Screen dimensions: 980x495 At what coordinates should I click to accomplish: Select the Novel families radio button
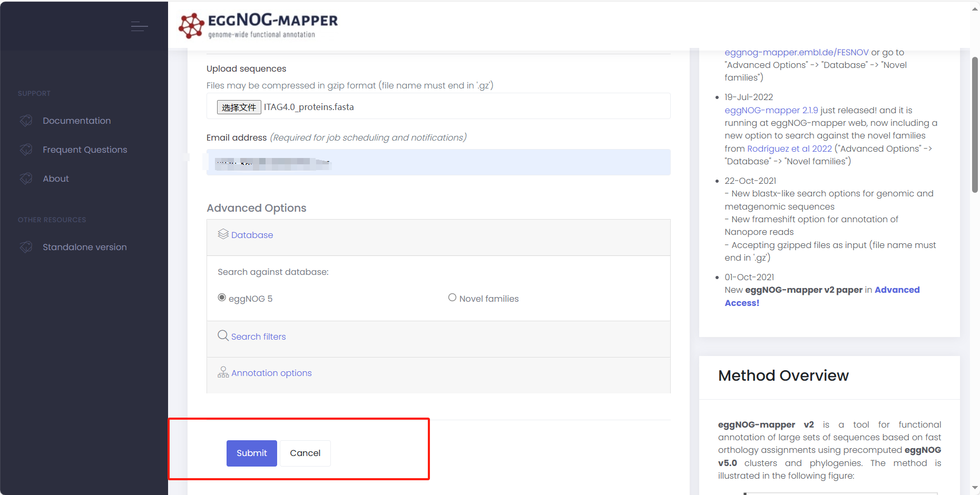(452, 297)
